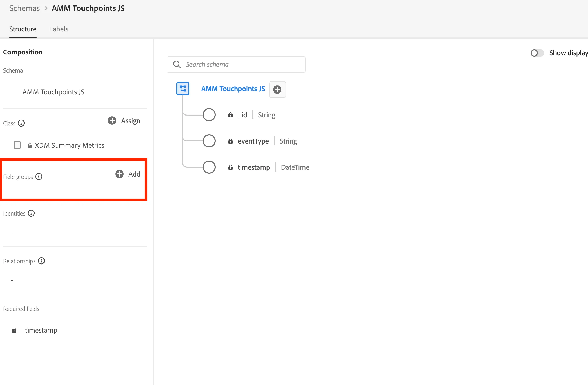Click the String type beside _id
This screenshot has height=385, width=588.
tap(267, 115)
